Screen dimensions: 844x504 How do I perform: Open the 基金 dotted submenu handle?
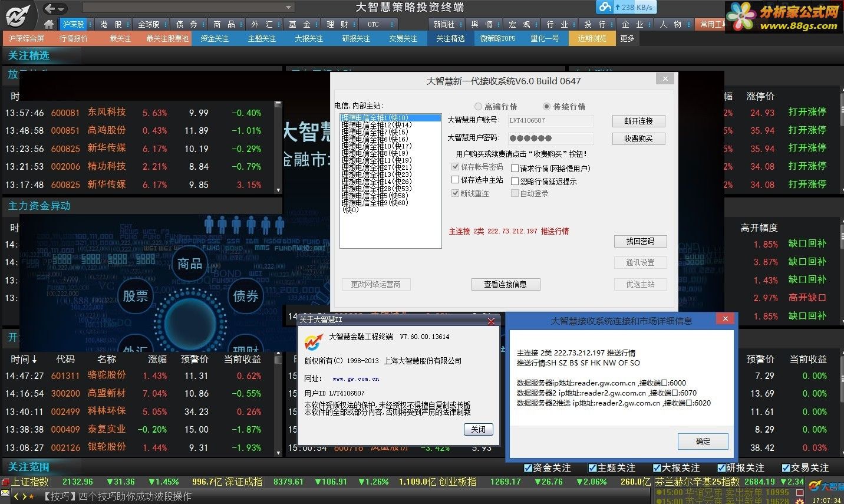tap(316, 24)
